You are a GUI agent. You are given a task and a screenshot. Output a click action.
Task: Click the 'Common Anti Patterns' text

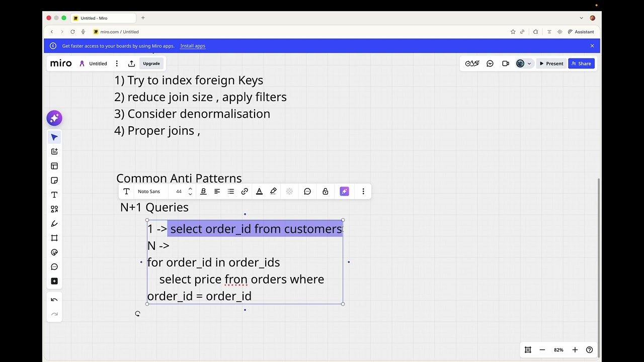tap(179, 178)
